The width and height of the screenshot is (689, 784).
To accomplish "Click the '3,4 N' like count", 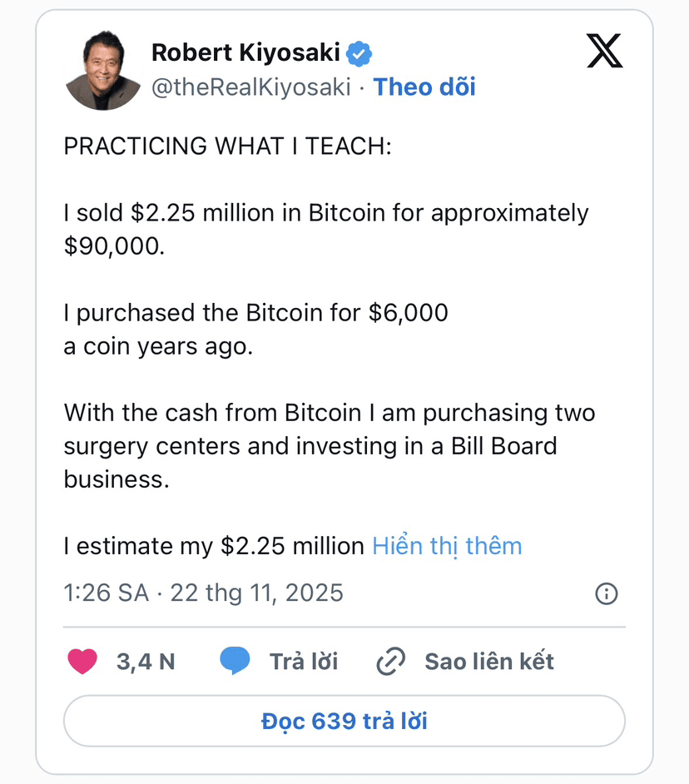I will pyautogui.click(x=146, y=662).
